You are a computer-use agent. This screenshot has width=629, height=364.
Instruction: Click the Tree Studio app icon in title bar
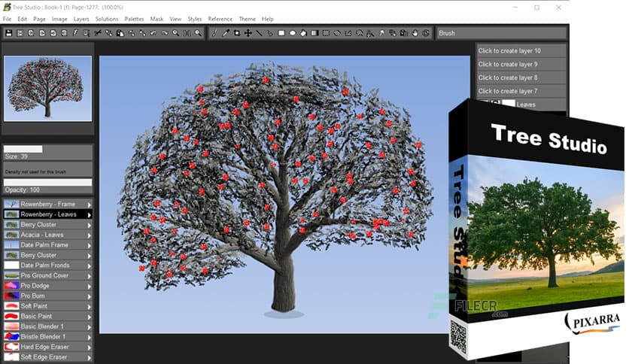coord(7,8)
